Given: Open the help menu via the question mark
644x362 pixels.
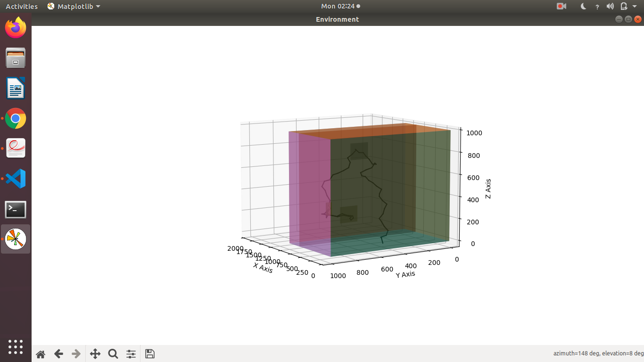Looking at the screenshot, I should (597, 6).
